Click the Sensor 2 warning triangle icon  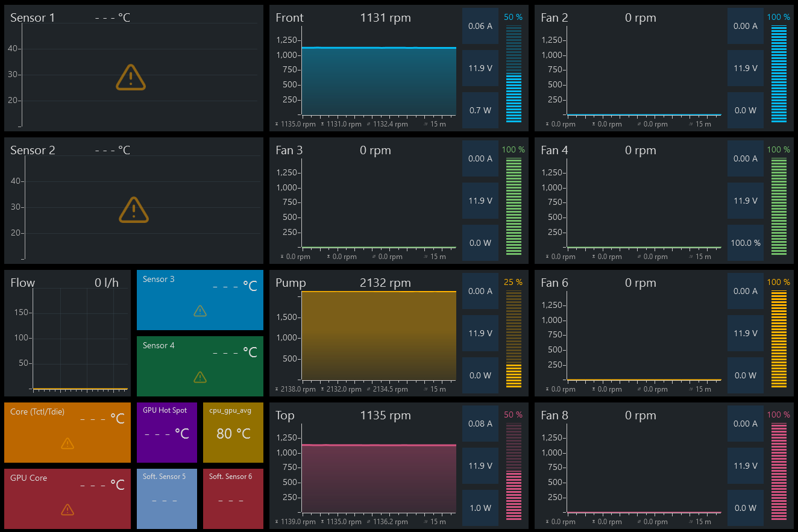tap(133, 210)
